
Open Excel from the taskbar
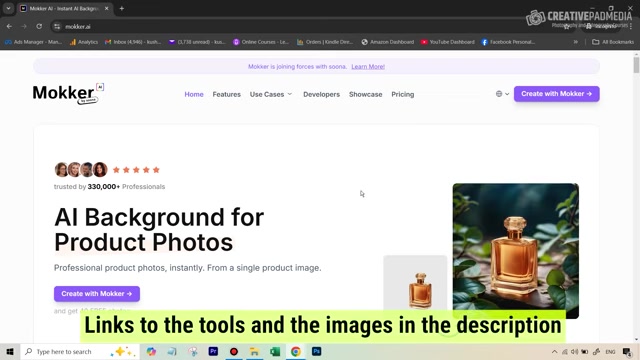(275, 351)
